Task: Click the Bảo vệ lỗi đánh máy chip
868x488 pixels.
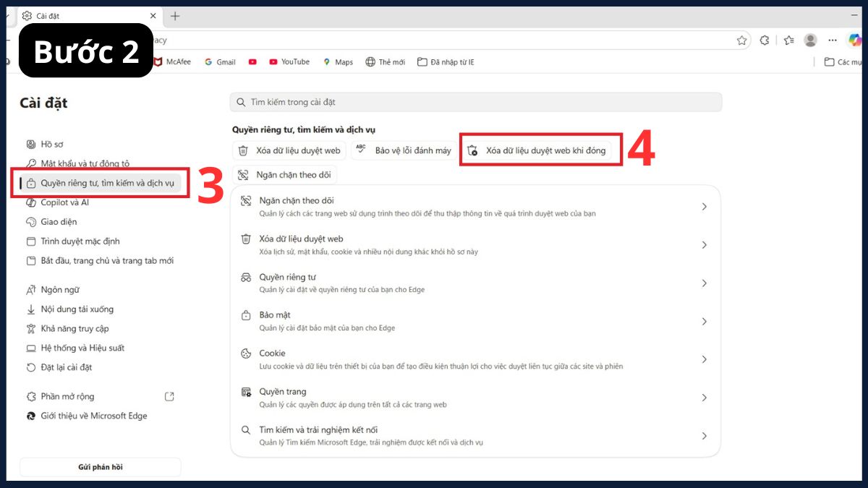Action: click(x=403, y=150)
